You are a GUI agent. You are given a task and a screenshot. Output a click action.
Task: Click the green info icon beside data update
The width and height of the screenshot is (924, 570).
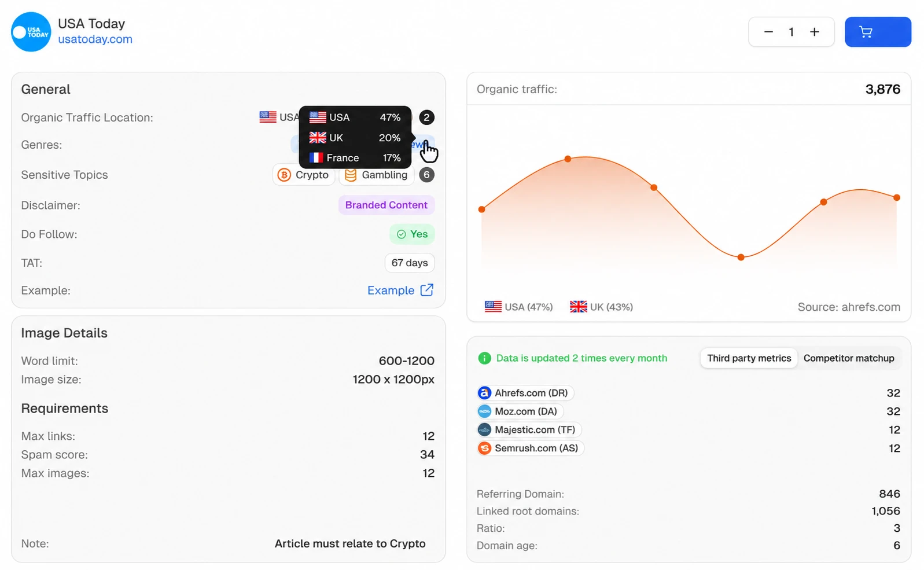484,358
